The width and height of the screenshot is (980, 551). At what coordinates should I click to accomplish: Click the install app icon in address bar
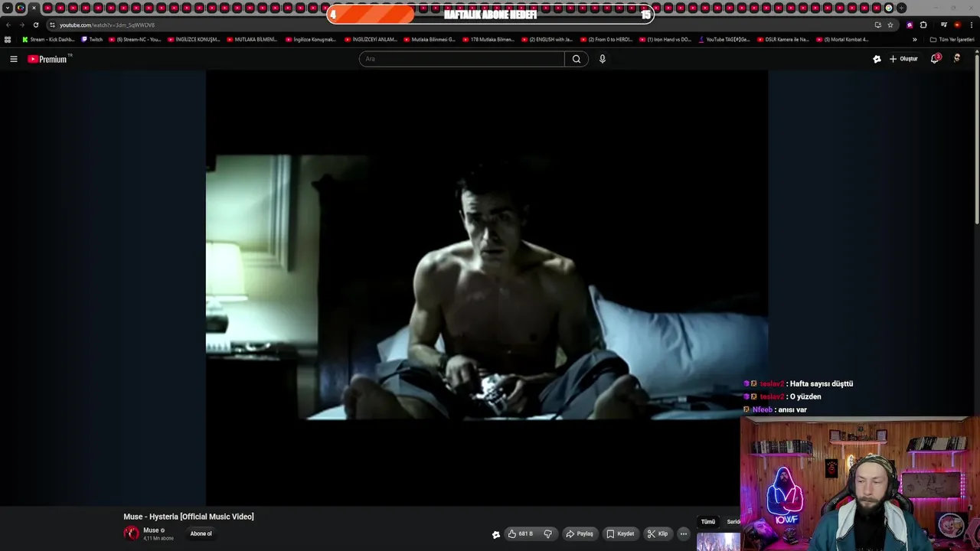[877, 24]
